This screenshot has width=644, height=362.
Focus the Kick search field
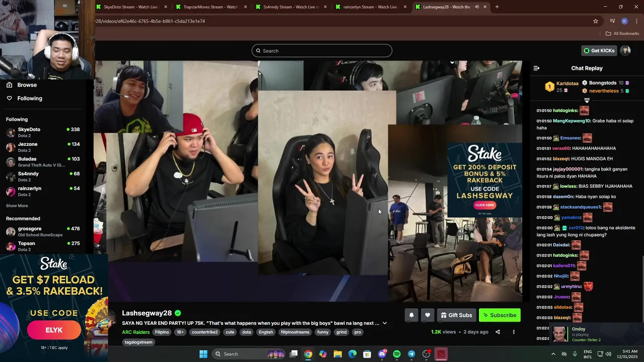pyautogui.click(x=322, y=51)
